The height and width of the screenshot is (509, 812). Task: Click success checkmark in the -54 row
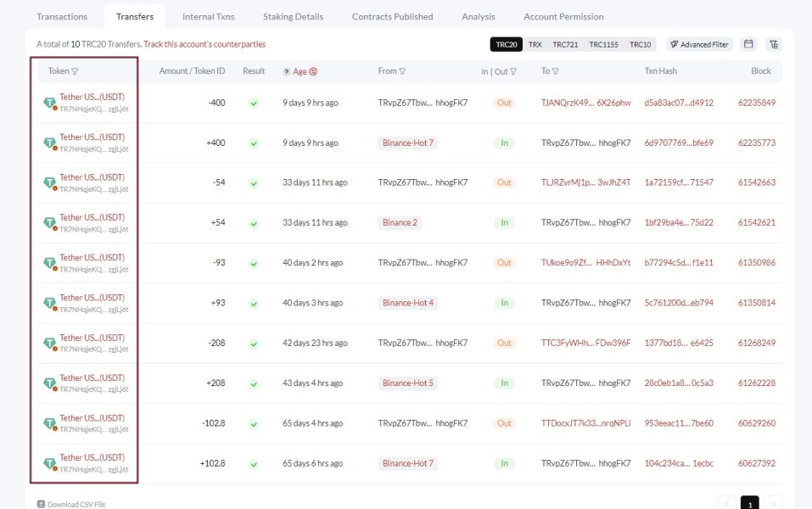coord(254,183)
